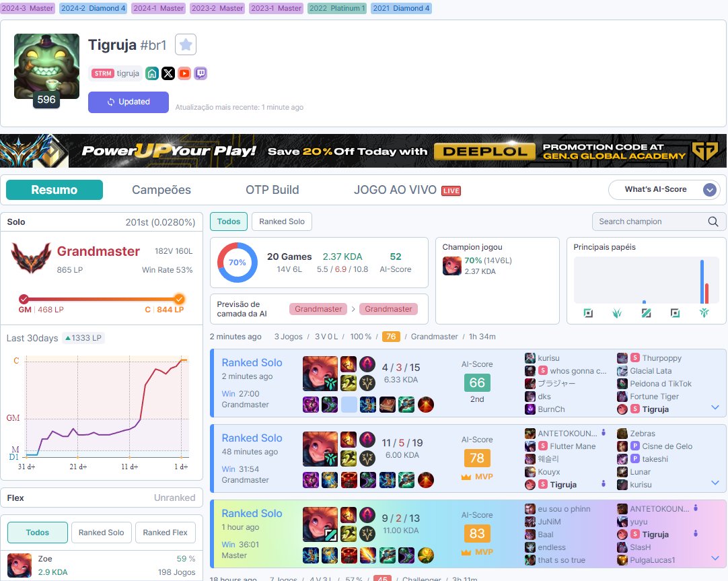Open player Fortune Tiger's profile
Viewport: 728px width, 581px height.
pos(654,396)
